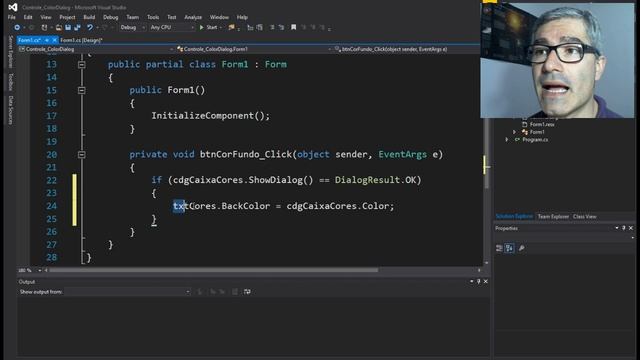Open the Data Sources side tab
Screen dimensions: 640x360
tap(11, 110)
